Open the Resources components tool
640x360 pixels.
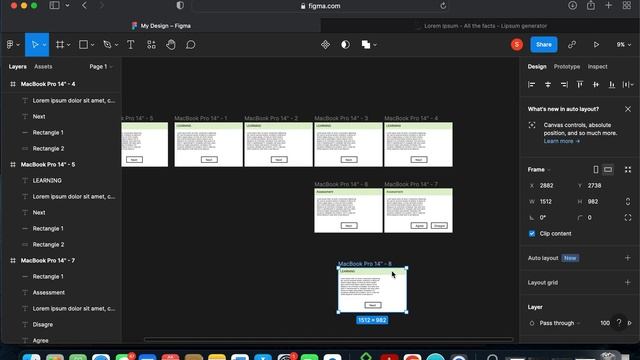click(x=151, y=44)
